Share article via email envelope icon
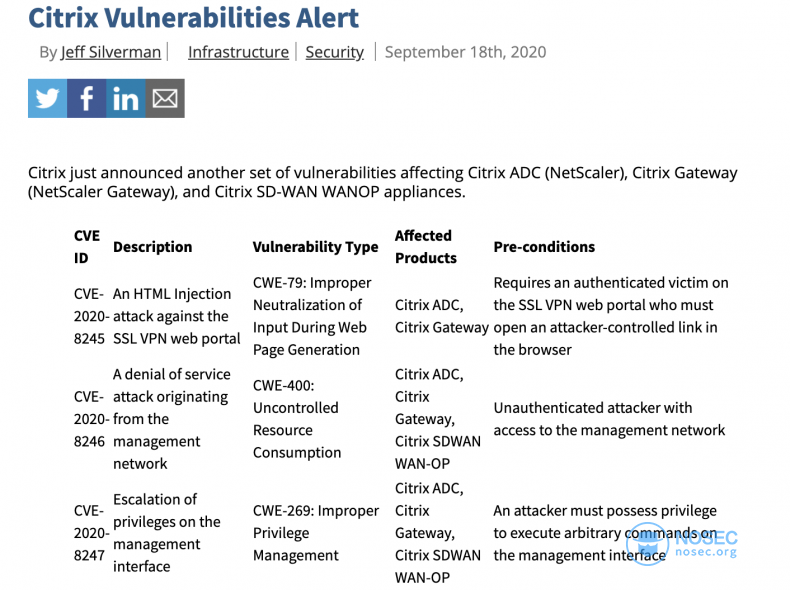This screenshot has width=790, height=590. [x=165, y=98]
